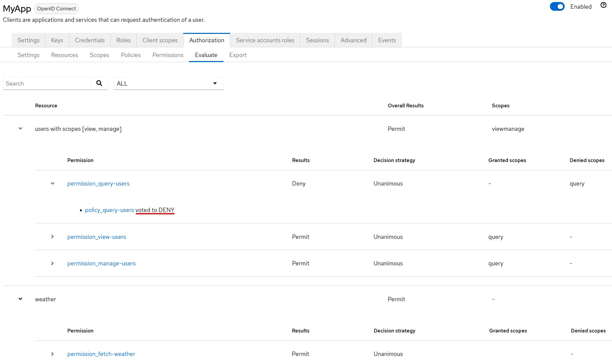Collapse permission_query-users details

point(53,184)
